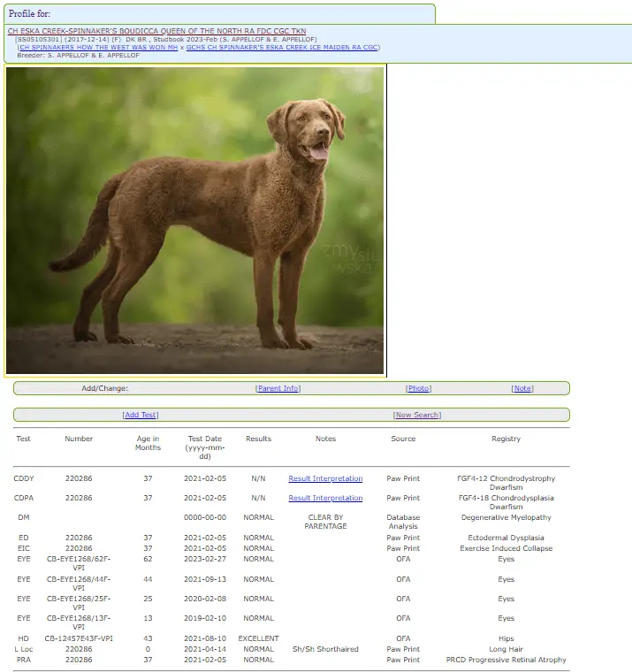The width and height of the screenshot is (632, 672).
Task: Open sire link Spinnakers How The West Was Won
Action: (99, 47)
